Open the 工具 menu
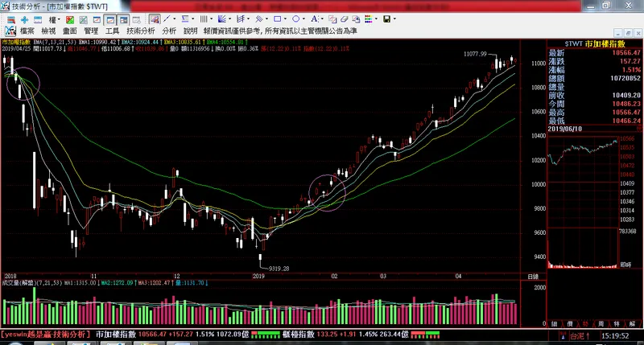This screenshot has height=345, width=644. pos(112,31)
